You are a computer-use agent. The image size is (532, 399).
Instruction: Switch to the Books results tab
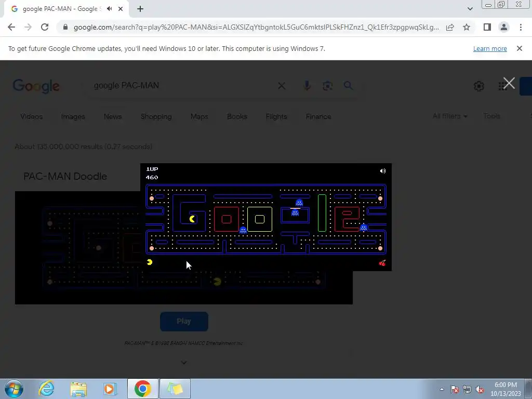pyautogui.click(x=237, y=116)
